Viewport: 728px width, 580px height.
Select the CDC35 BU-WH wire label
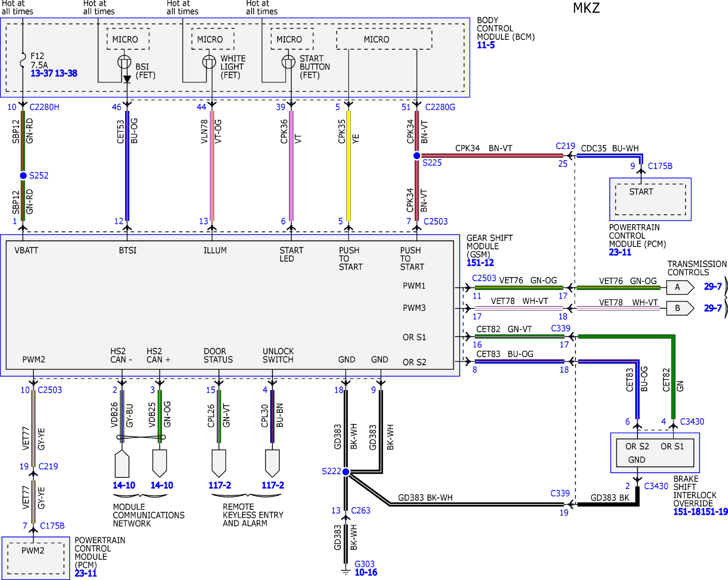pos(610,149)
